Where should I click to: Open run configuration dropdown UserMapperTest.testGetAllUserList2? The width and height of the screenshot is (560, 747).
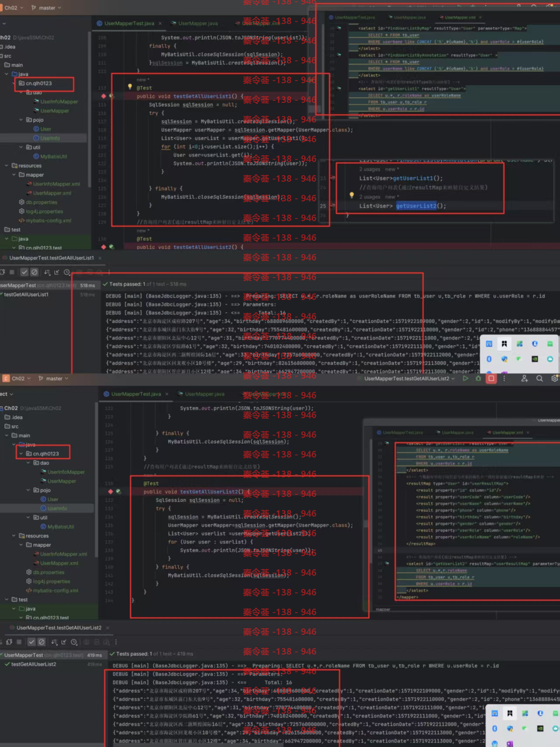click(409, 379)
